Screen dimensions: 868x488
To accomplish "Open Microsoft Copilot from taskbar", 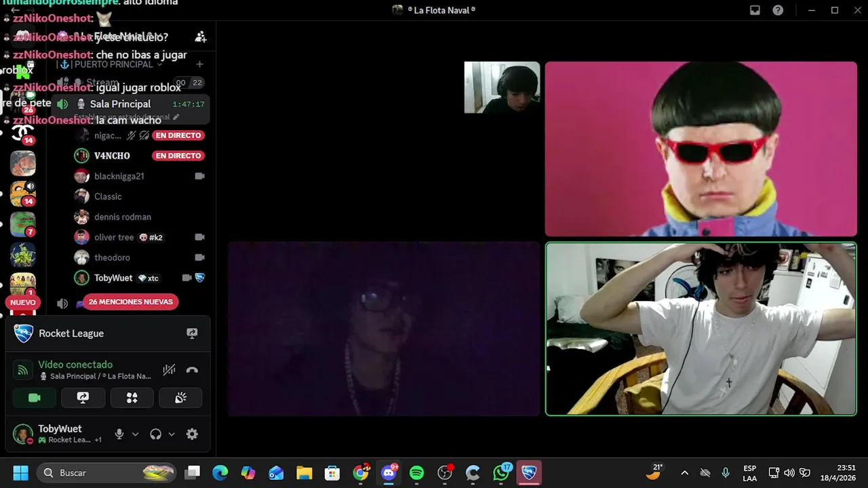I will click(248, 473).
